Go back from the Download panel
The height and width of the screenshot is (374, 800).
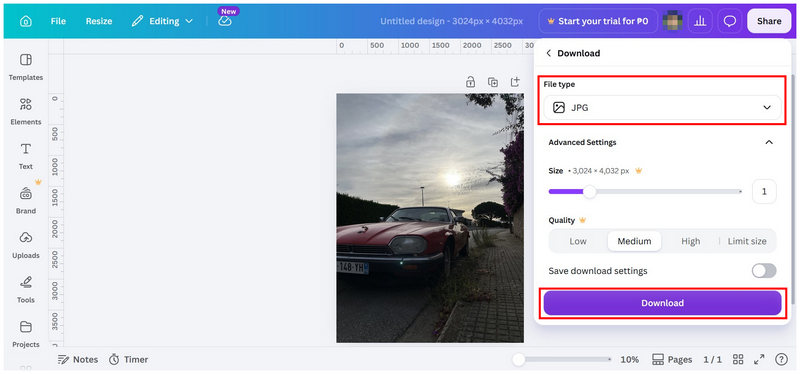click(548, 53)
